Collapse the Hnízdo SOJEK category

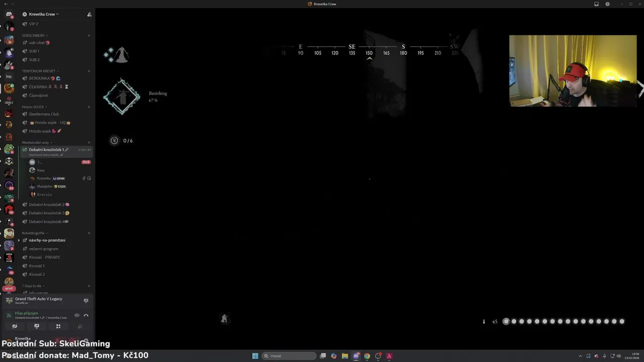click(x=34, y=107)
